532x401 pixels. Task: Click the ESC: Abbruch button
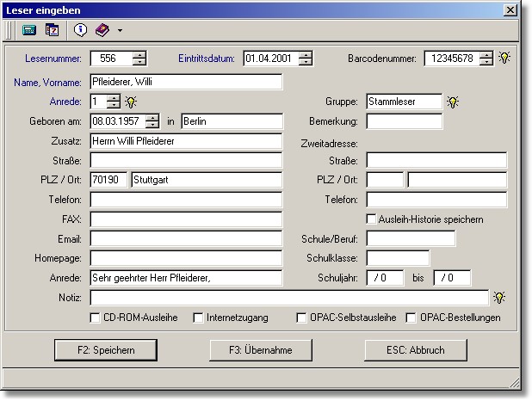click(416, 350)
